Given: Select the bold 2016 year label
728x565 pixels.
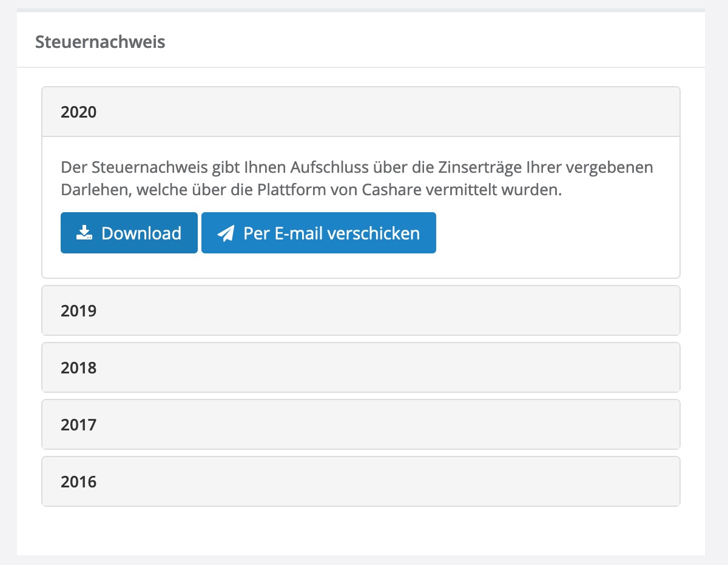Looking at the screenshot, I should click(79, 481).
